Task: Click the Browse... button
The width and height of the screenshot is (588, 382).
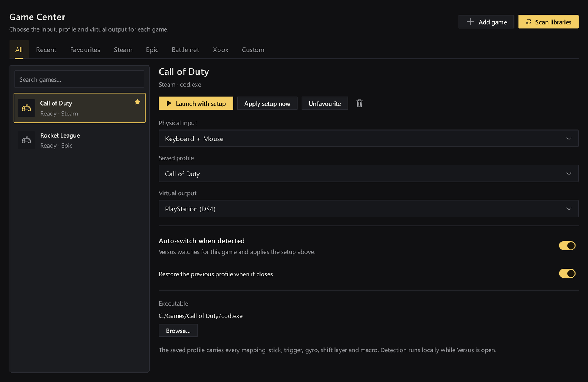Action: 178,331
